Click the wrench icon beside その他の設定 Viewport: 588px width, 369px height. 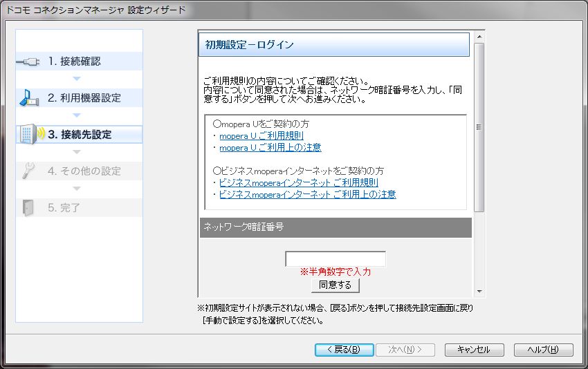pyautogui.click(x=28, y=171)
